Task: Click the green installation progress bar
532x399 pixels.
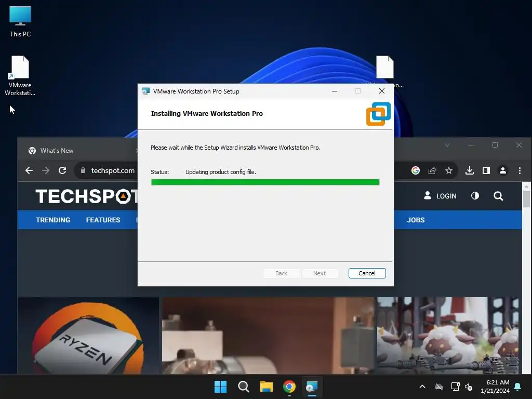Action: tap(265, 182)
